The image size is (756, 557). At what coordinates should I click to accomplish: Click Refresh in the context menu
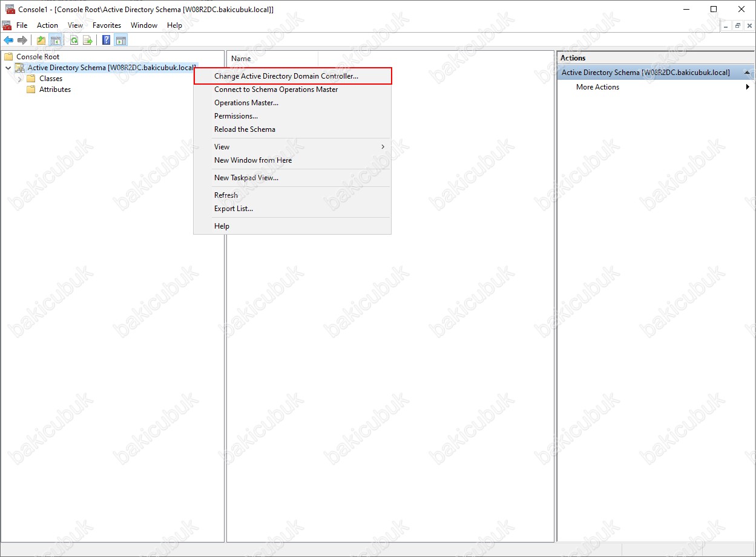(292, 195)
